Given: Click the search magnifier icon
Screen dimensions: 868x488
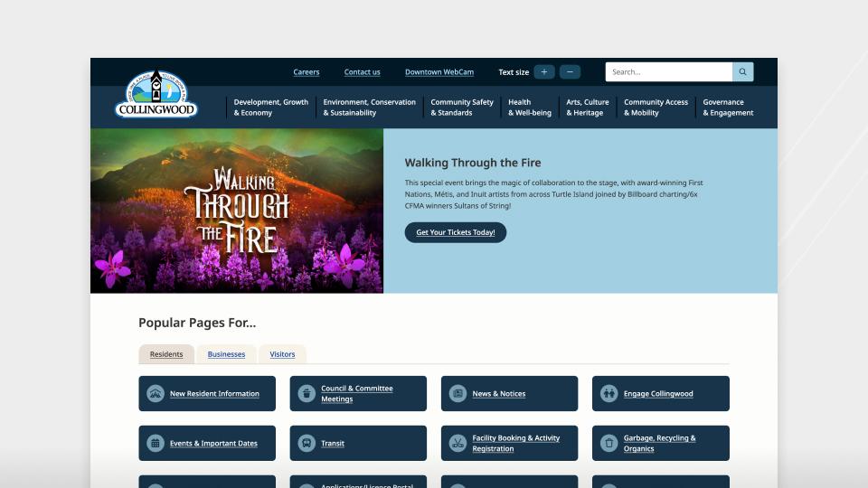Looking at the screenshot, I should pos(742,72).
